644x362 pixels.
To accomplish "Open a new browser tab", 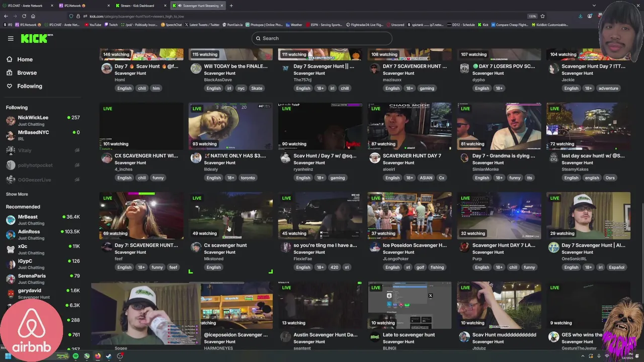I will [x=231, y=6].
